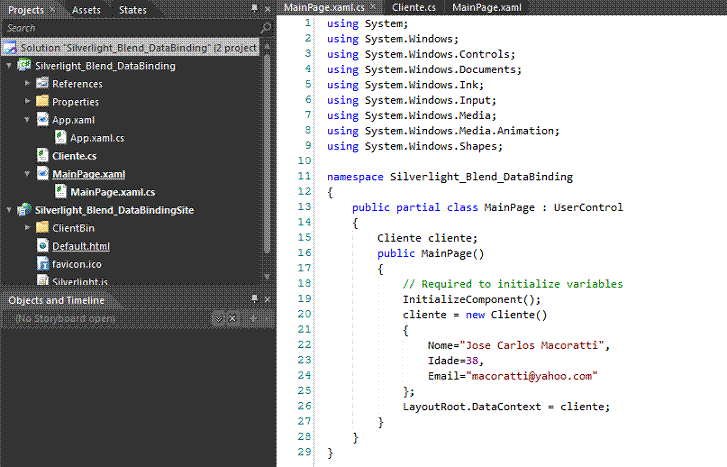Click the UserControl class name in code

pyautogui.click(x=588, y=207)
